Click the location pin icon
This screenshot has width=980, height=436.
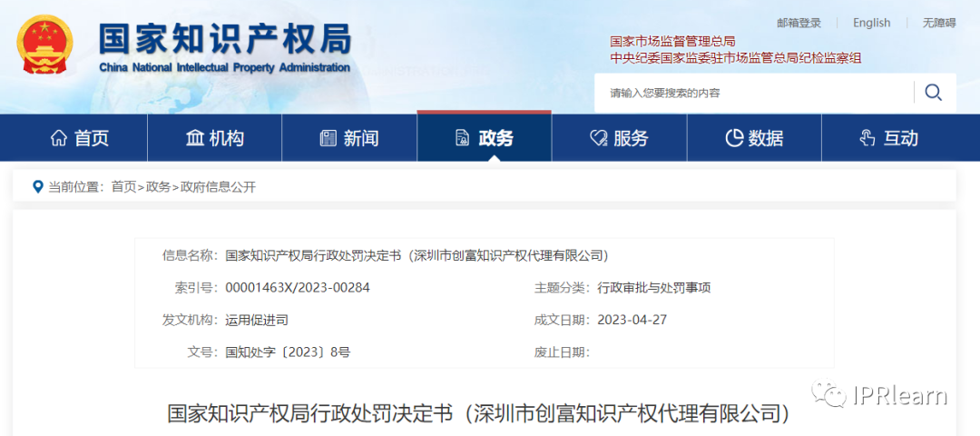(38, 186)
